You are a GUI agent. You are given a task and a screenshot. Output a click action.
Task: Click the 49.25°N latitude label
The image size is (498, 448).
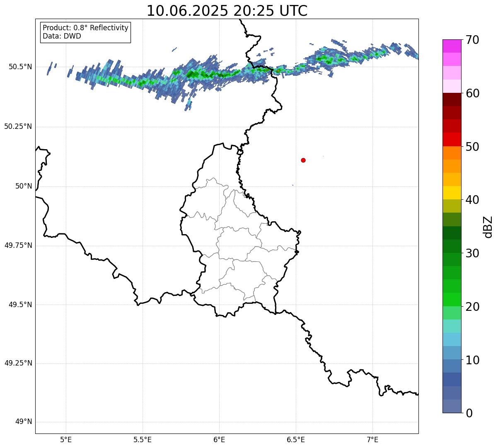(x=18, y=363)
